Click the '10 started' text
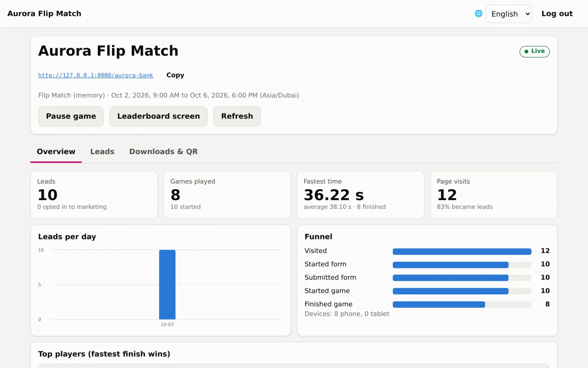Screen dimensions: 588x368 point(185,207)
